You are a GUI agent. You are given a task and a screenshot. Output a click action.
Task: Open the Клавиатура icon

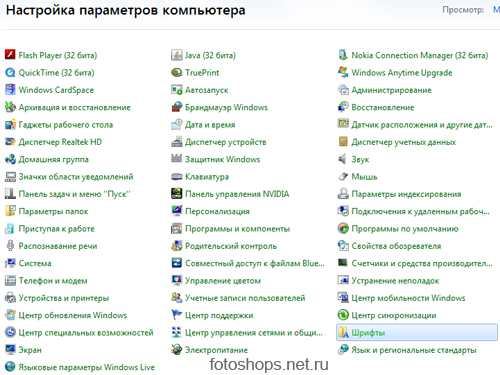[176, 176]
